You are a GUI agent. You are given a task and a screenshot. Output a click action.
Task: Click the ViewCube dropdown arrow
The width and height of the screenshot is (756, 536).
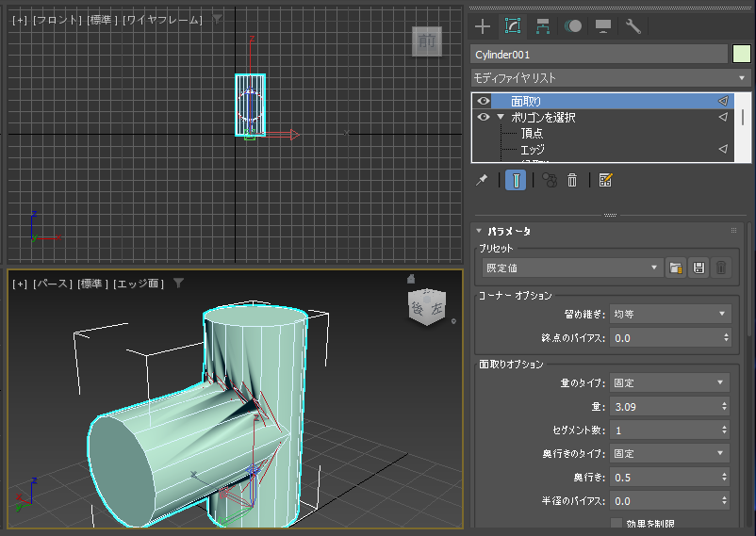pyautogui.click(x=453, y=321)
